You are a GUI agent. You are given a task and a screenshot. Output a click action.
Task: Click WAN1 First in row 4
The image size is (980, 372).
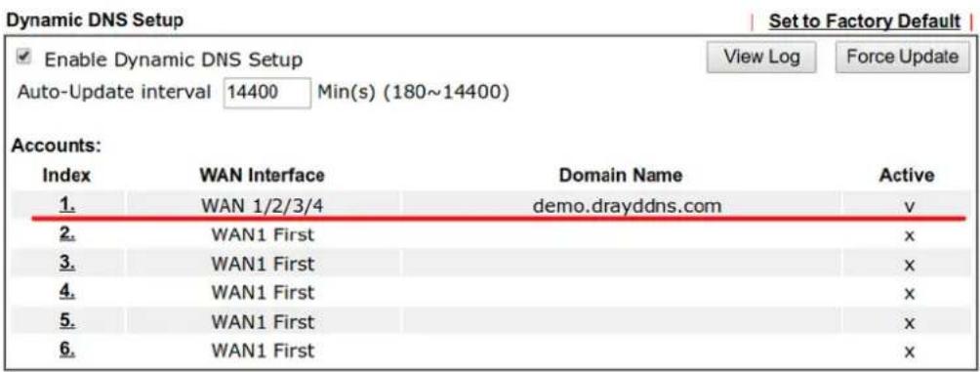263,293
